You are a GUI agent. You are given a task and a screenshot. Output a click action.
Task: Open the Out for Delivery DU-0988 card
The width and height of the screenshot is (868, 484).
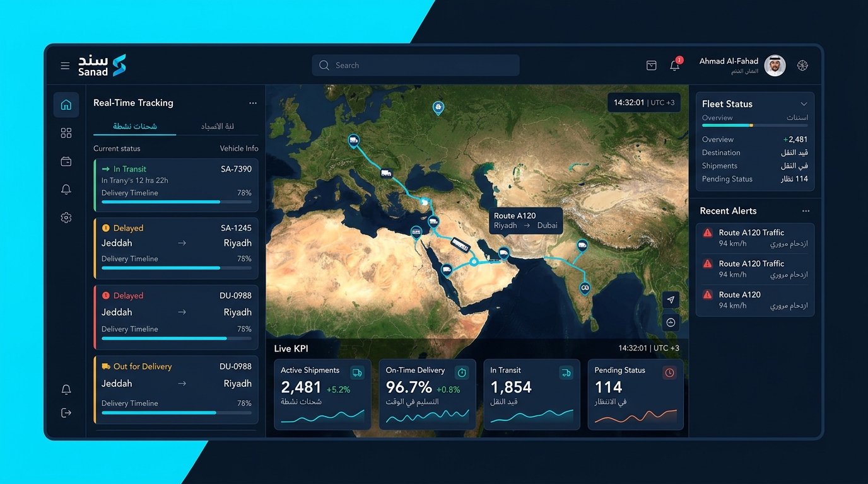coord(176,389)
